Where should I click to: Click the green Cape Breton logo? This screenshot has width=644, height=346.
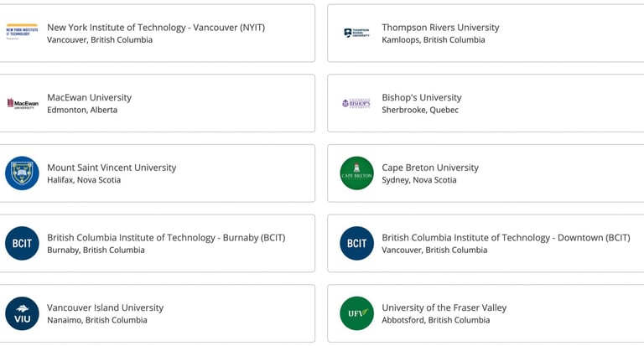(x=357, y=173)
